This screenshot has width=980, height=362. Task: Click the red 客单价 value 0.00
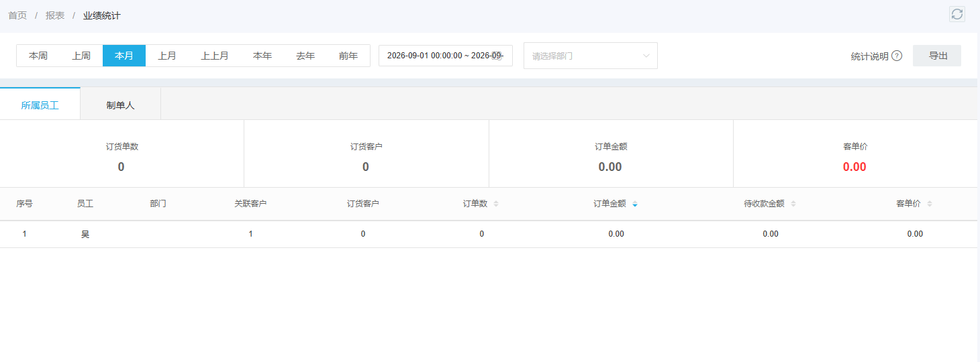coord(854,167)
